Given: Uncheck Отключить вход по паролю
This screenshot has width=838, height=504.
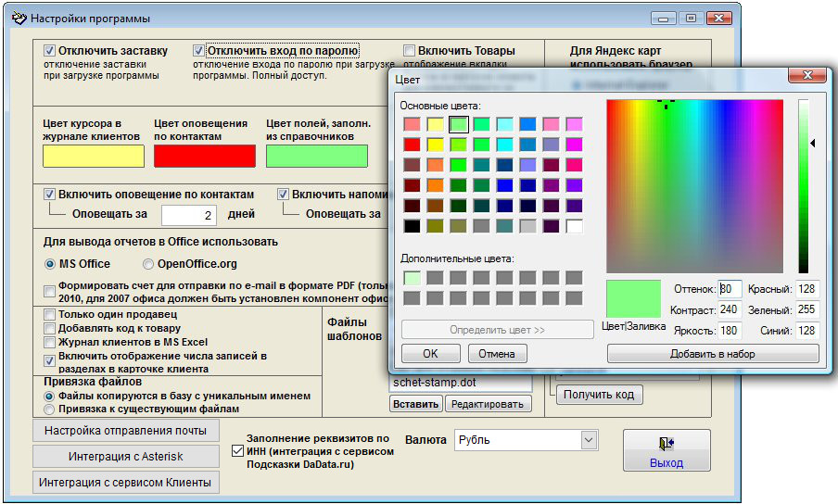Looking at the screenshot, I should [x=199, y=51].
